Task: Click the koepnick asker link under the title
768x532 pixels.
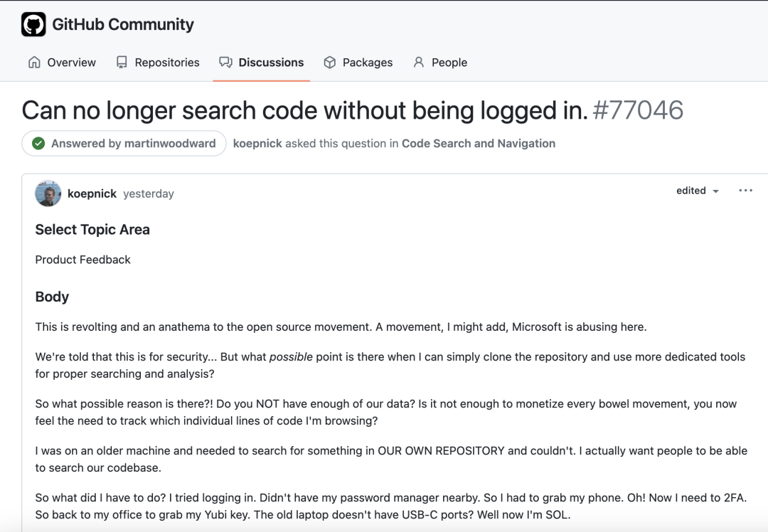Action: (257, 144)
